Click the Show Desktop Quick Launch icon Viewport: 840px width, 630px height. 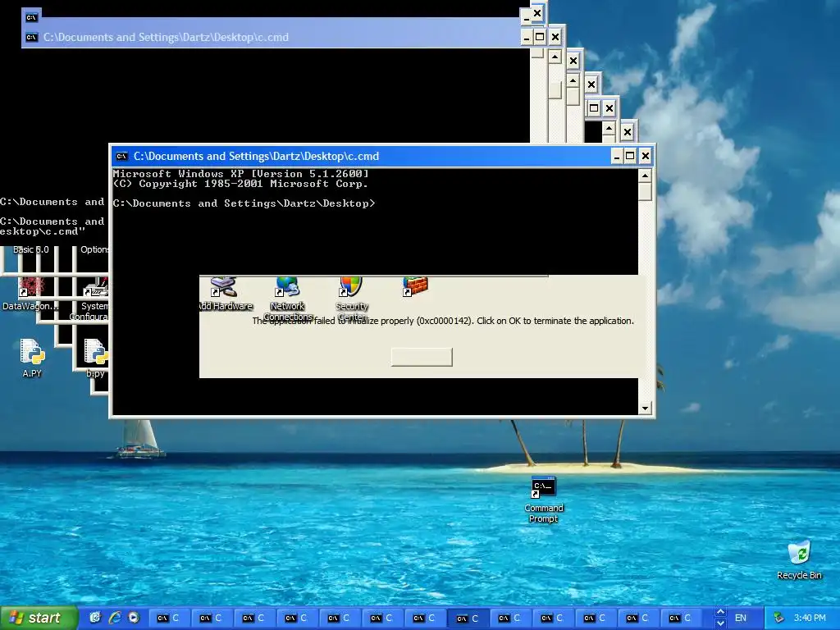tap(95, 618)
